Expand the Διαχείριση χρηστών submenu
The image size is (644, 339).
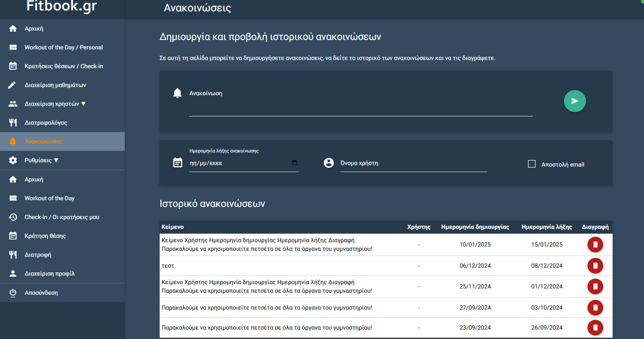[x=55, y=104]
